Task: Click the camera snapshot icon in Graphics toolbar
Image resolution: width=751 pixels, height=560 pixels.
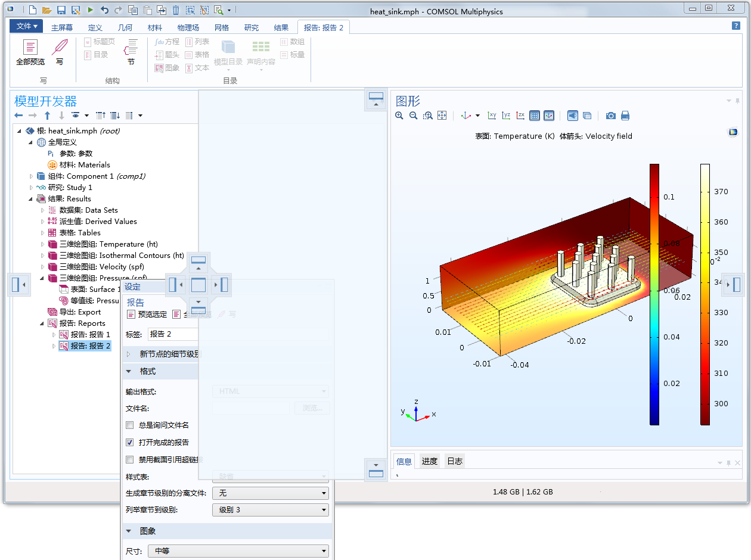Action: click(x=610, y=115)
